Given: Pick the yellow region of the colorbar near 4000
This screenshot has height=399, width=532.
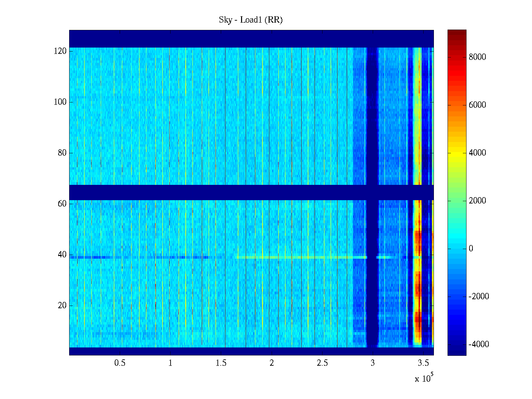Looking at the screenshot, I should (457, 154).
